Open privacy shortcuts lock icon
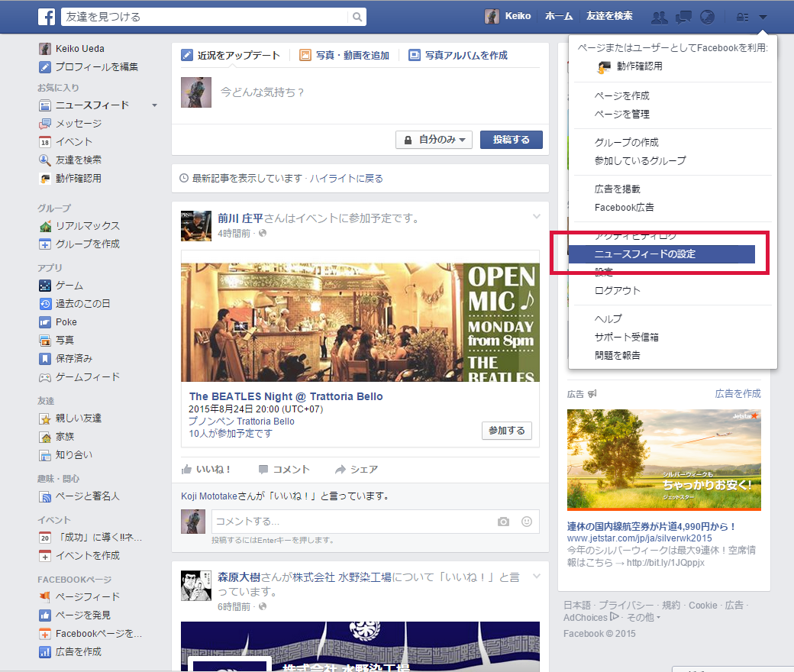This screenshot has width=794, height=672. tap(742, 18)
